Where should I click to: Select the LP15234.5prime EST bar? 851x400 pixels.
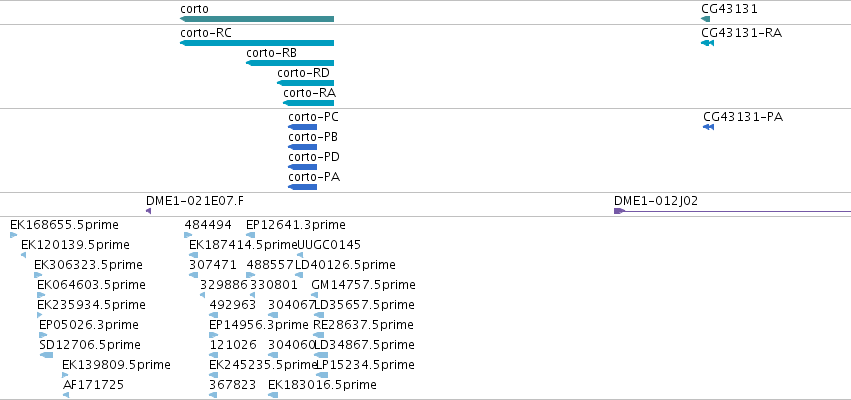coord(322,375)
